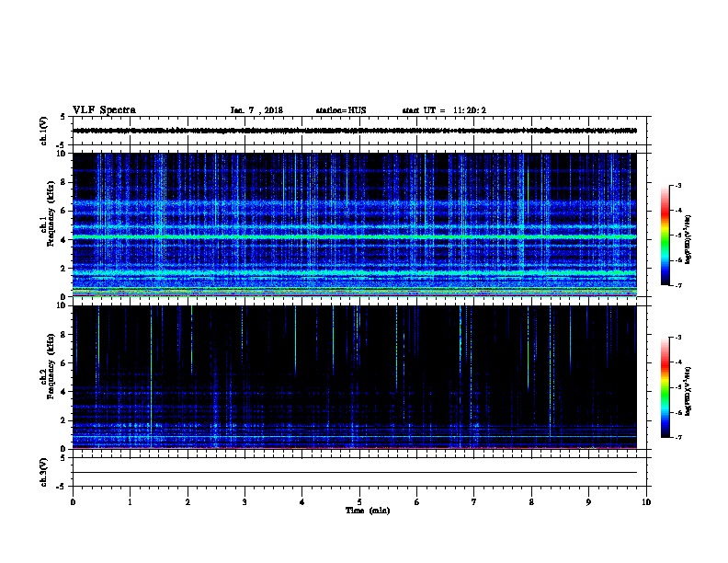This screenshot has height=563, width=728.
Task: Click the "-5" tick on ch.3 waveform axis
Action: point(62,487)
